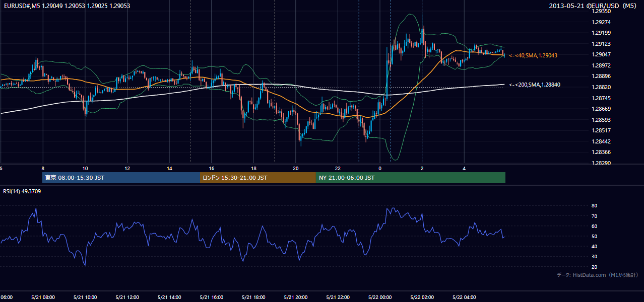This screenshot has height=302, width=644.
Task: Click RSI scale value 50
Action: 594,237
